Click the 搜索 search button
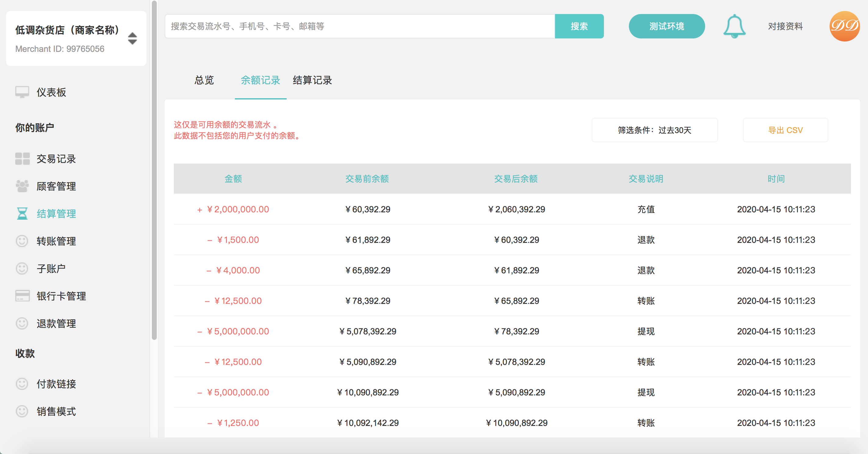The image size is (868, 454). tap(579, 26)
